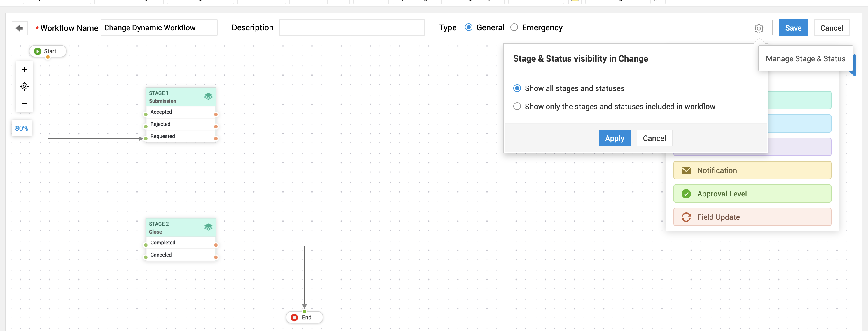Viewport: 868px width, 331px height.
Task: Click the Start node play icon
Action: [x=38, y=51]
